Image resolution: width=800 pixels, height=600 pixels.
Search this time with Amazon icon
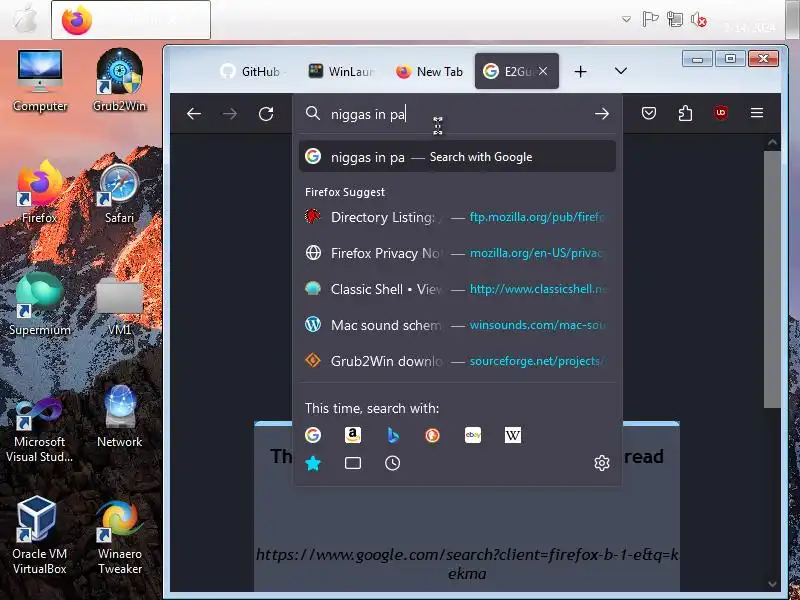coord(353,435)
